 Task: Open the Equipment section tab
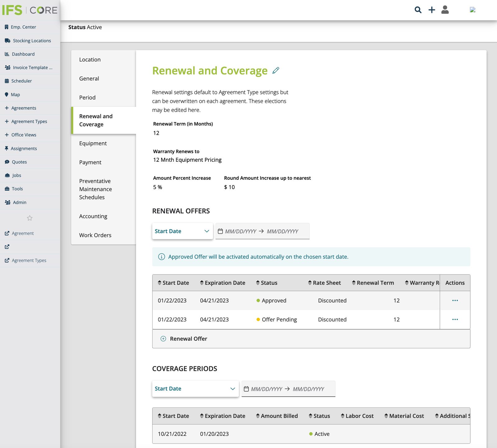(103, 143)
